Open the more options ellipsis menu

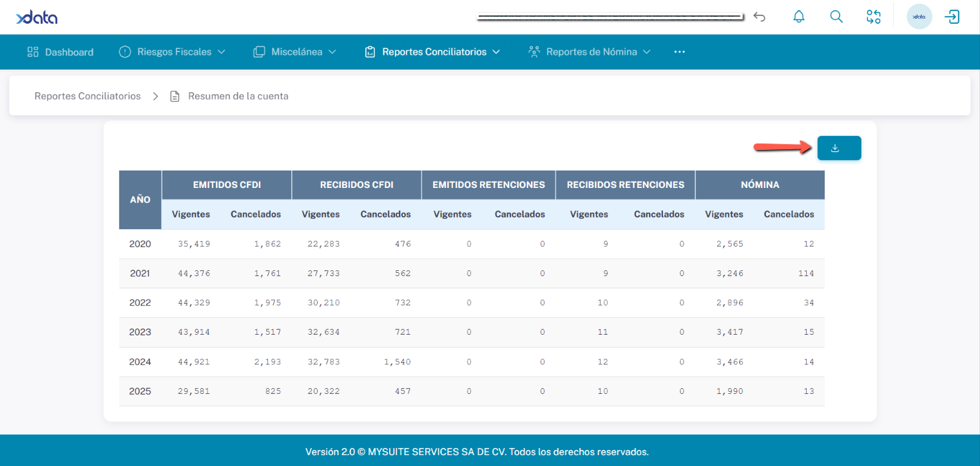click(x=679, y=52)
